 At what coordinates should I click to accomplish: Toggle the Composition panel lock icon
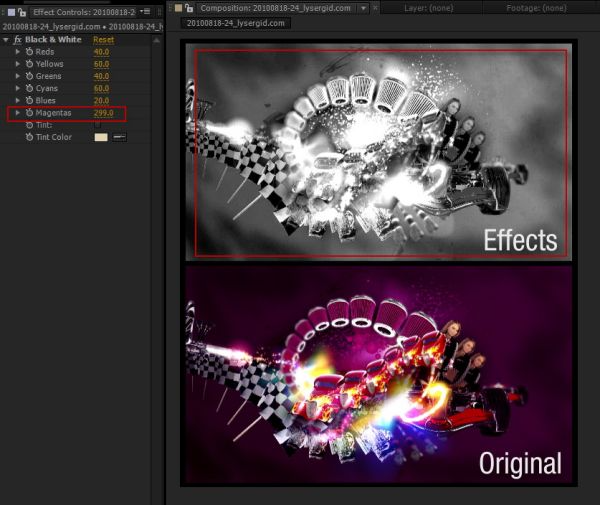(x=189, y=8)
